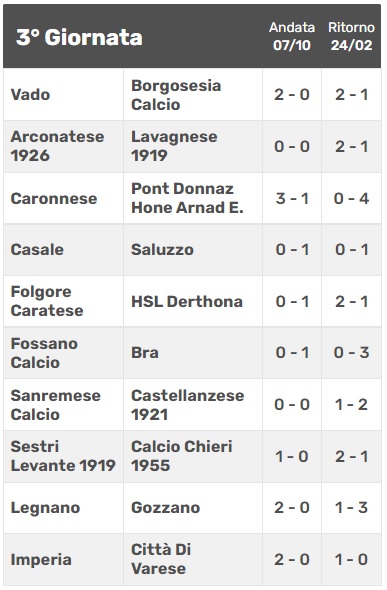
Task: Select the Ritorno 24/02 column header
Action: coord(351,36)
